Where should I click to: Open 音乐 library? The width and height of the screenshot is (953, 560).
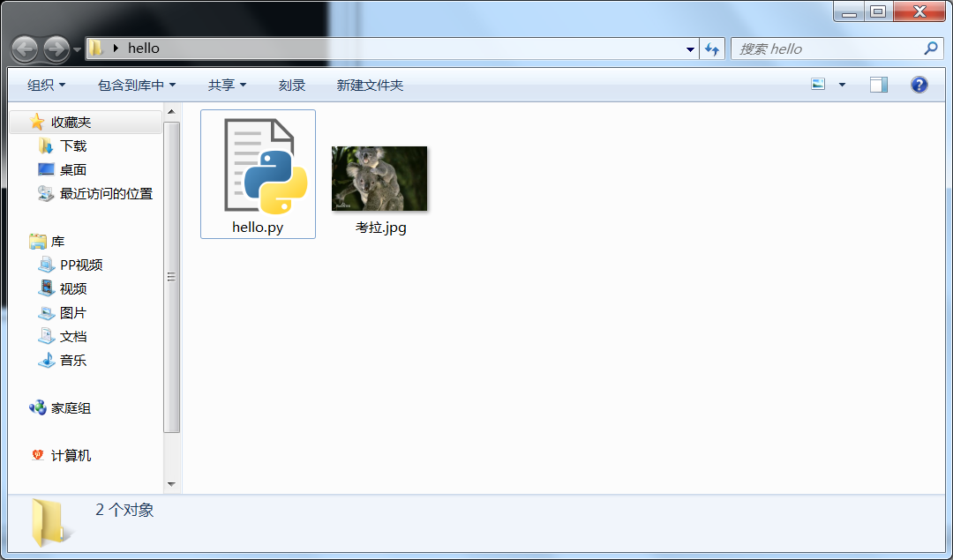pyautogui.click(x=73, y=360)
